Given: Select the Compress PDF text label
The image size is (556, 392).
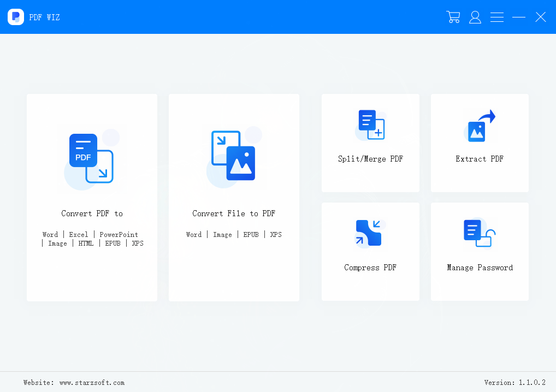Looking at the screenshot, I should click(370, 268).
